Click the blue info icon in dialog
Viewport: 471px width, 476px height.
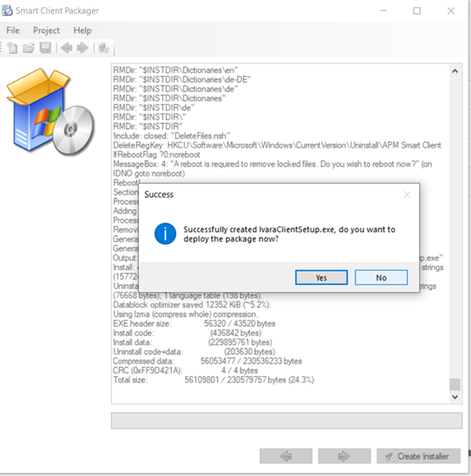pos(165,234)
